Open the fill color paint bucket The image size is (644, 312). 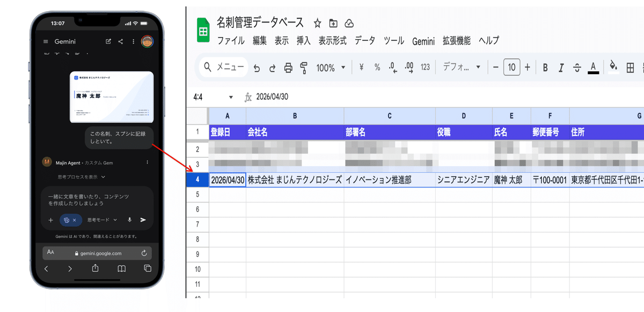coord(613,67)
